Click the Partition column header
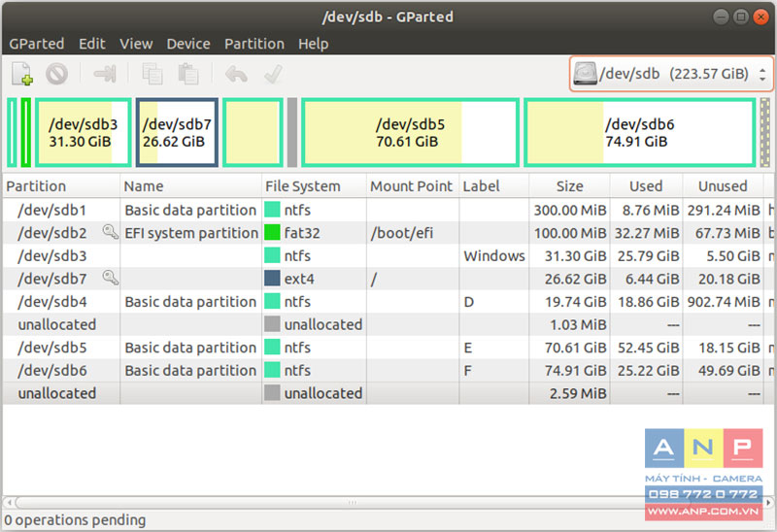 (61, 186)
